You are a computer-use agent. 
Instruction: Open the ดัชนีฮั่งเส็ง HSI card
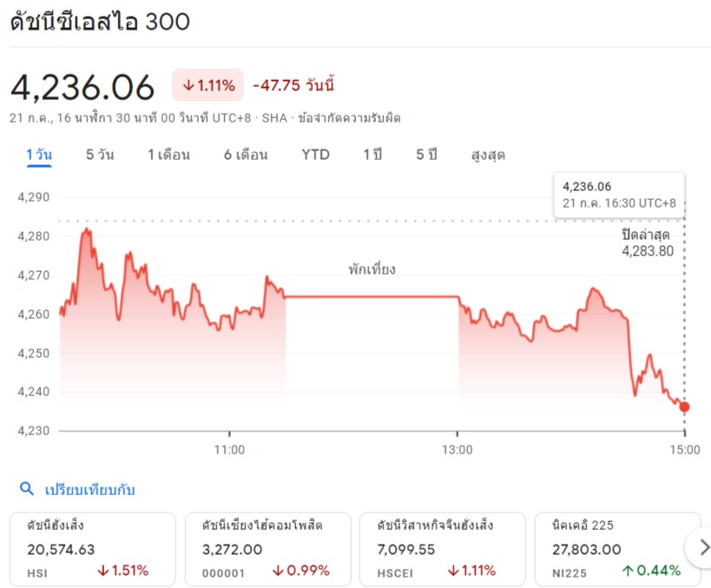point(93,549)
